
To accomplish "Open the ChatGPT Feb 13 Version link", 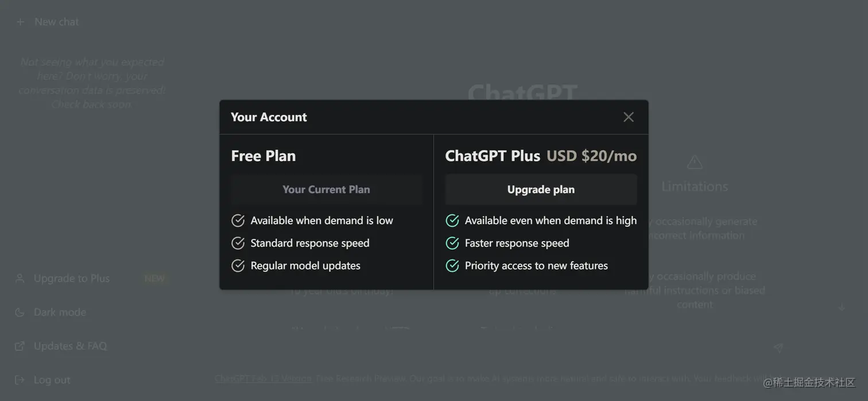I will pyautogui.click(x=263, y=379).
